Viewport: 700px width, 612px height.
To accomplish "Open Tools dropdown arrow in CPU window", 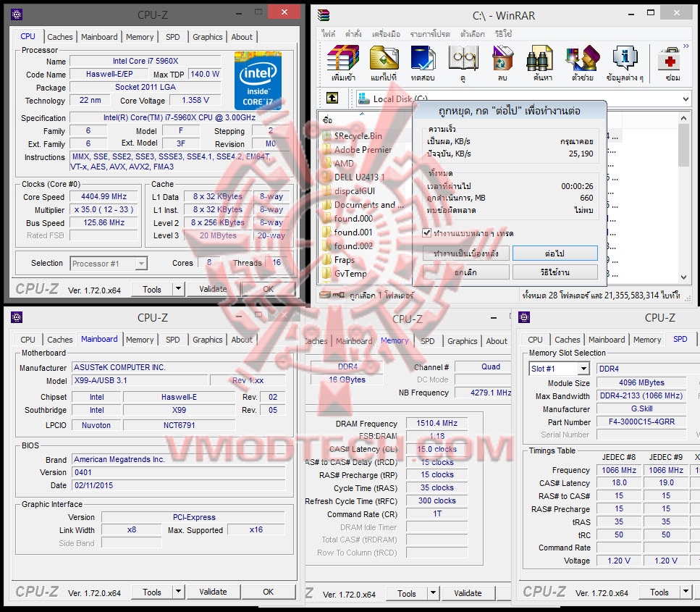I will (x=178, y=289).
